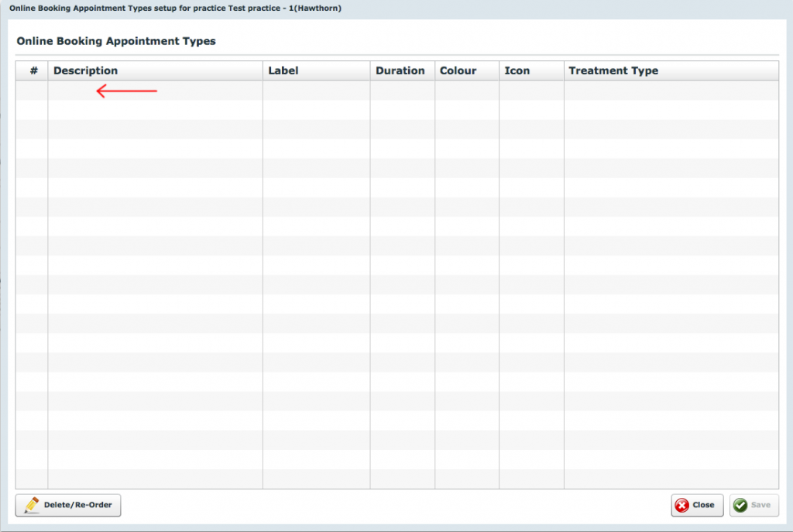The height and width of the screenshot is (532, 793).
Task: Click the green checkmark icon on Save
Action: click(x=740, y=505)
